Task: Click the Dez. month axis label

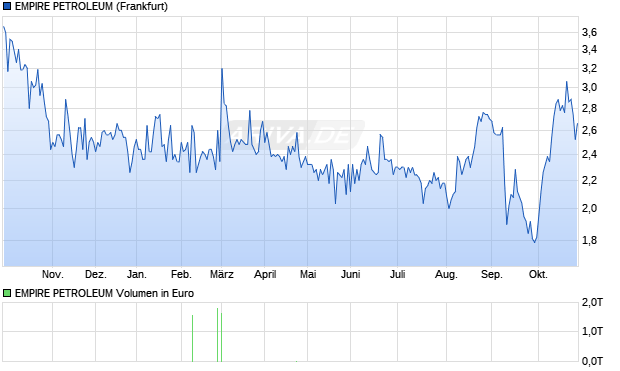Action: click(96, 274)
